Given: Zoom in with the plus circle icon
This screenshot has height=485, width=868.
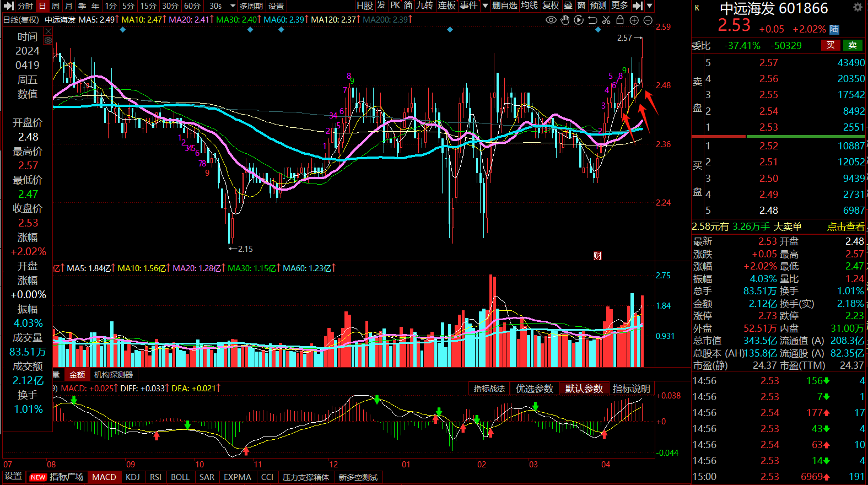Looking at the screenshot, I should (x=634, y=20).
